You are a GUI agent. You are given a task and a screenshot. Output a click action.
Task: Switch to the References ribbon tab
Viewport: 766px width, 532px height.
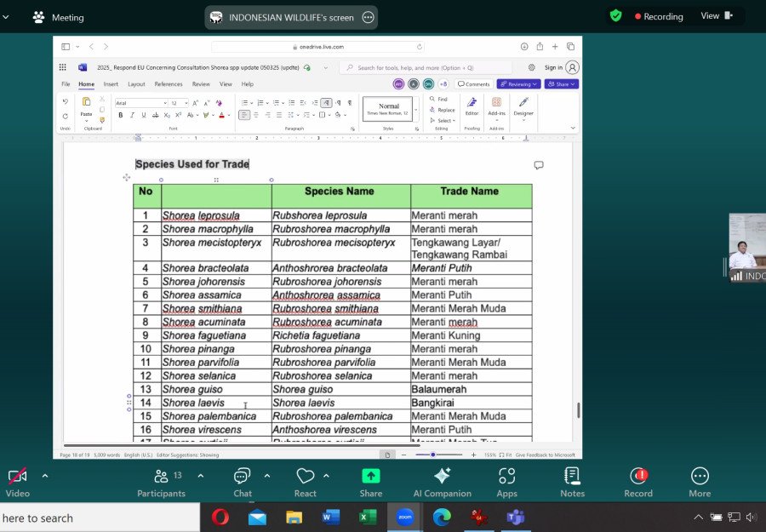(x=169, y=84)
